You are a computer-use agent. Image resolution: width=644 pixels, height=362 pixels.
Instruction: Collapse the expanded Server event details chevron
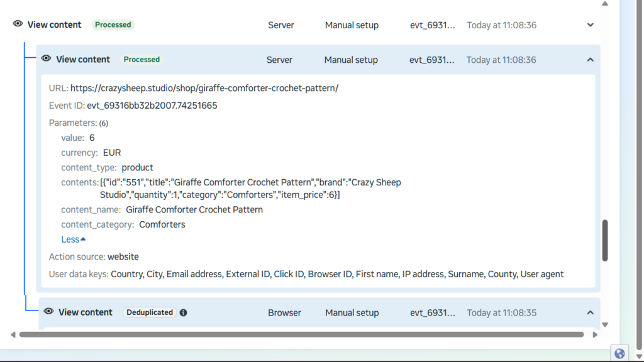coord(590,60)
